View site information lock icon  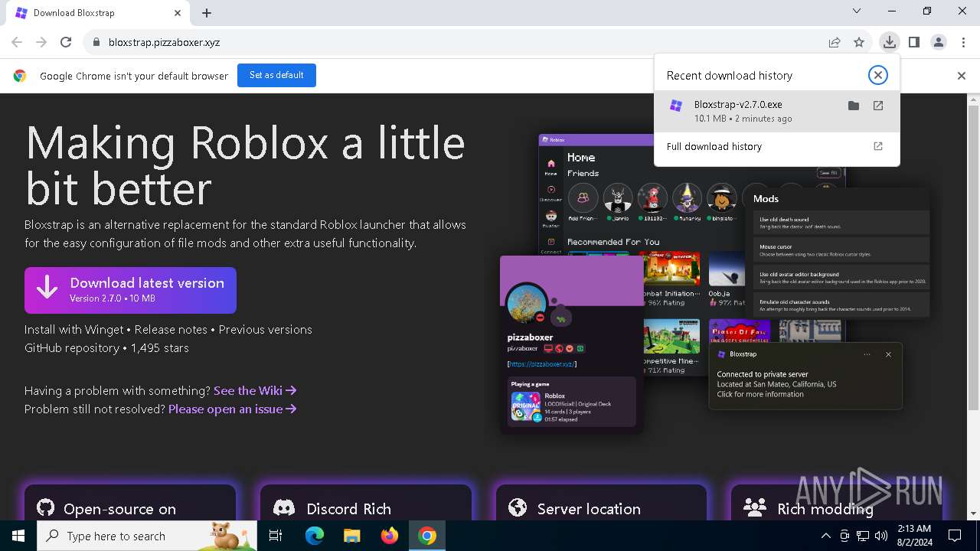[96, 42]
